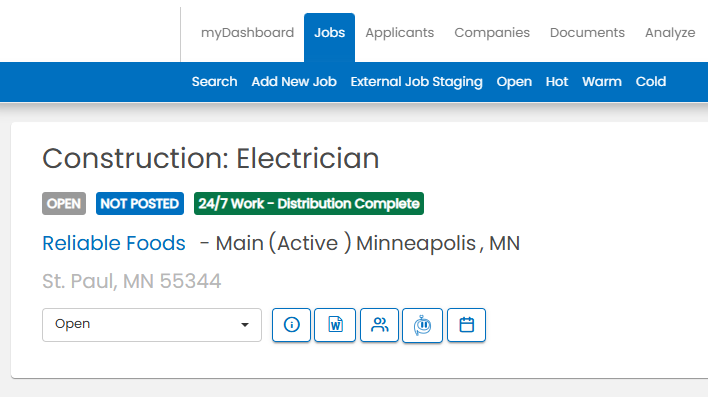
Task: Open the Word document icon button
Action: (335, 325)
